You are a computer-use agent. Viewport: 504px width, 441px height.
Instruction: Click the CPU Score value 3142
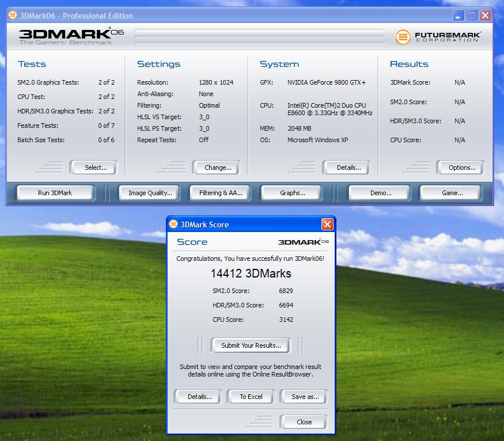pyautogui.click(x=286, y=320)
